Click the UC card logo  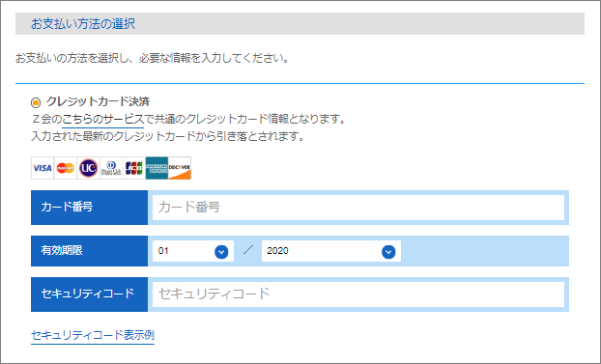point(88,168)
